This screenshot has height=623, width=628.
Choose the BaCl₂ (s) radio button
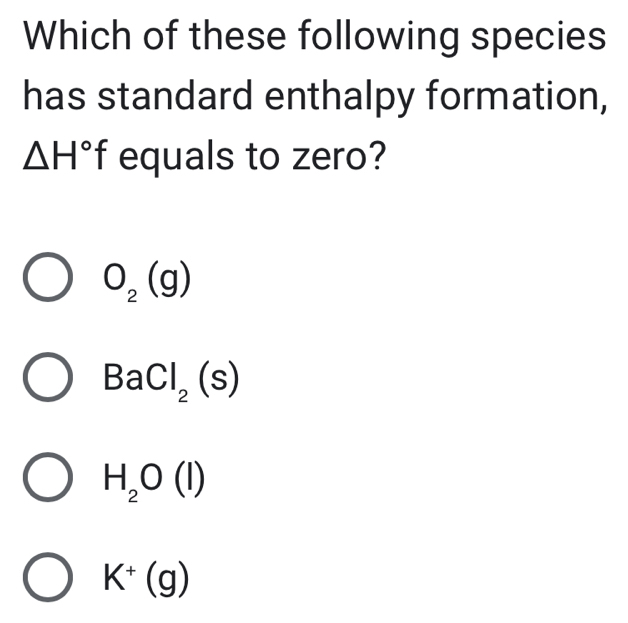[x=47, y=381]
